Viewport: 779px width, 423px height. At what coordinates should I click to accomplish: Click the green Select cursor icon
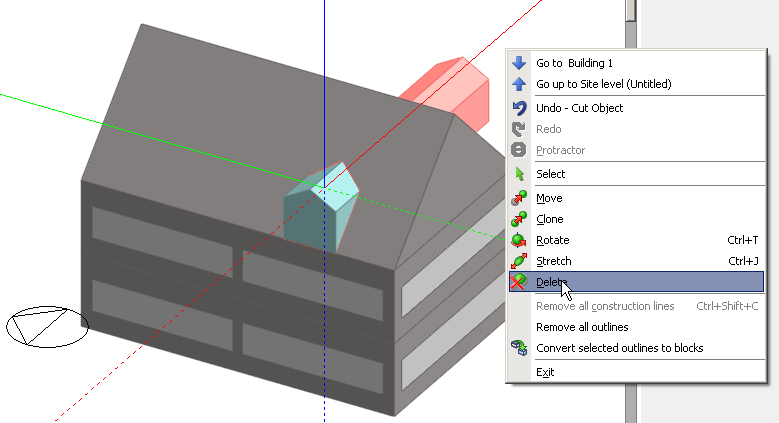click(518, 174)
